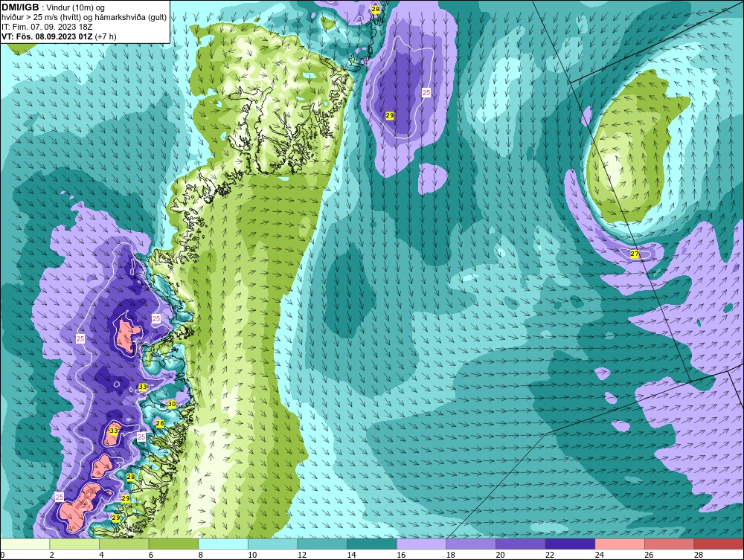
Task: Click the 0–2 m/s palest swatch on the scale
Action: click(x=25, y=544)
